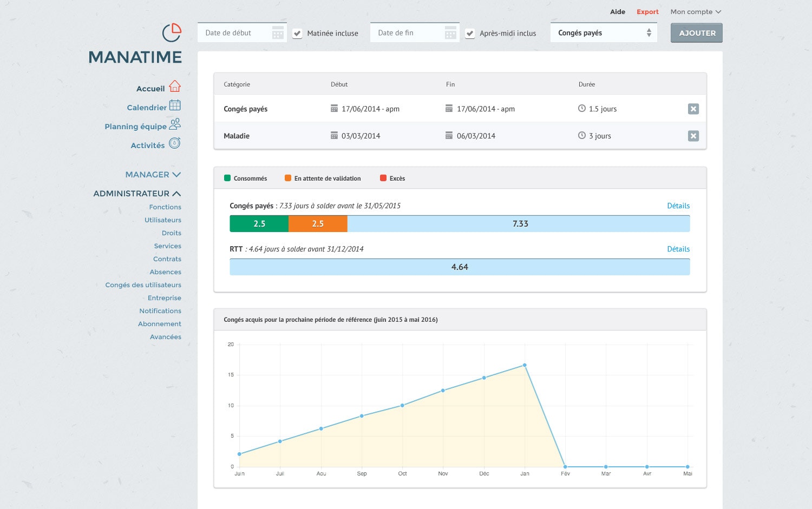Screen dimensions: 812x509
Task: Toggle the Après-midi inclus checkbox
Action: click(470, 34)
